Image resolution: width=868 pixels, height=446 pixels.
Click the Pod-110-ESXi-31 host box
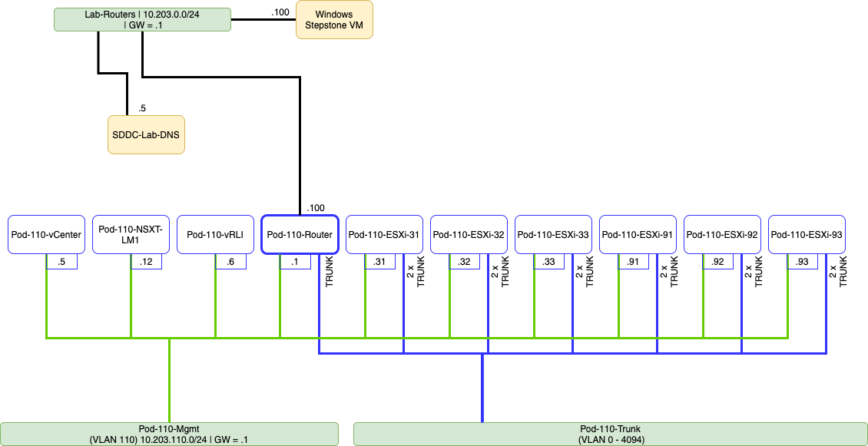[x=384, y=234]
